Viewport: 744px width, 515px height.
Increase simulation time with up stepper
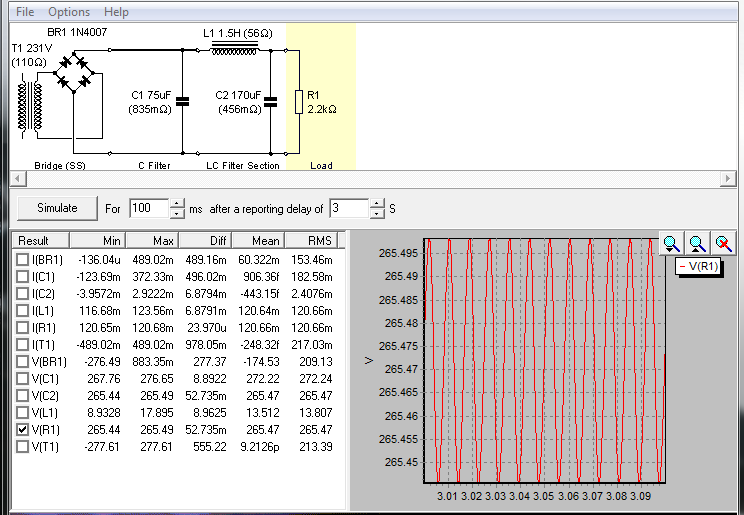pos(177,204)
